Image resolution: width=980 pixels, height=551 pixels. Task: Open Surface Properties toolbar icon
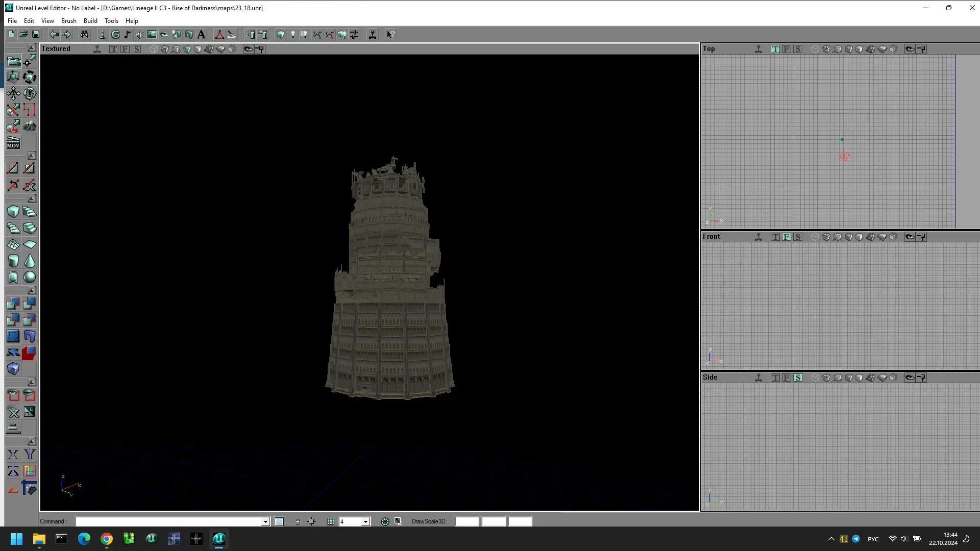(x=262, y=34)
